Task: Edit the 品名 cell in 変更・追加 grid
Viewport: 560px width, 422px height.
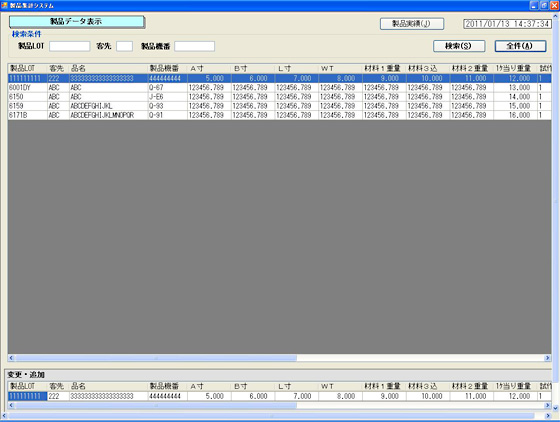Action: pos(109,396)
